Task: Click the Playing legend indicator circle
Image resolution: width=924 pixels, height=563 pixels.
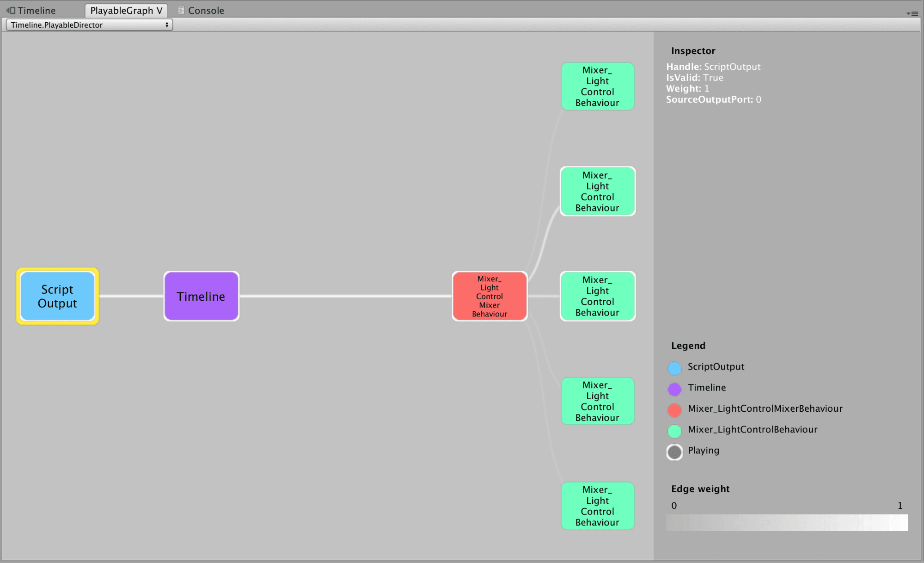Action: coord(674,452)
